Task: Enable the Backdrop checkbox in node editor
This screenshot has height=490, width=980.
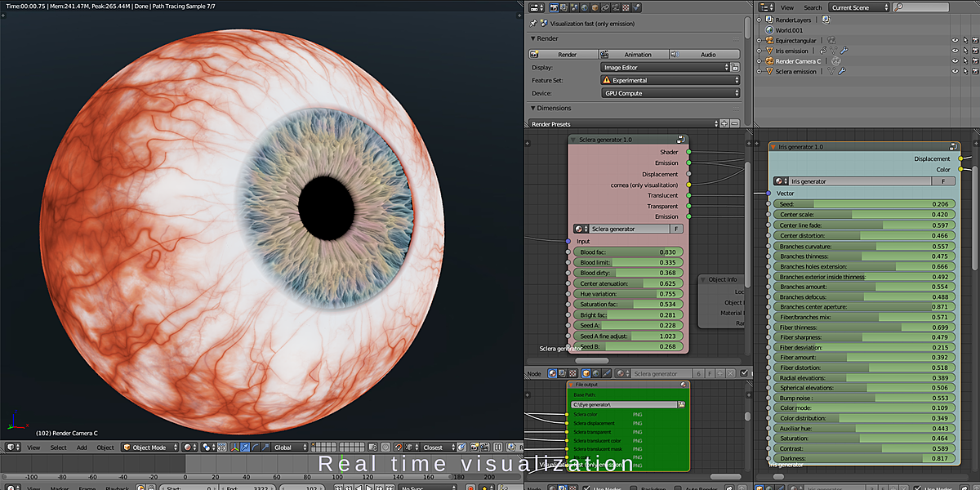Action: (633, 488)
